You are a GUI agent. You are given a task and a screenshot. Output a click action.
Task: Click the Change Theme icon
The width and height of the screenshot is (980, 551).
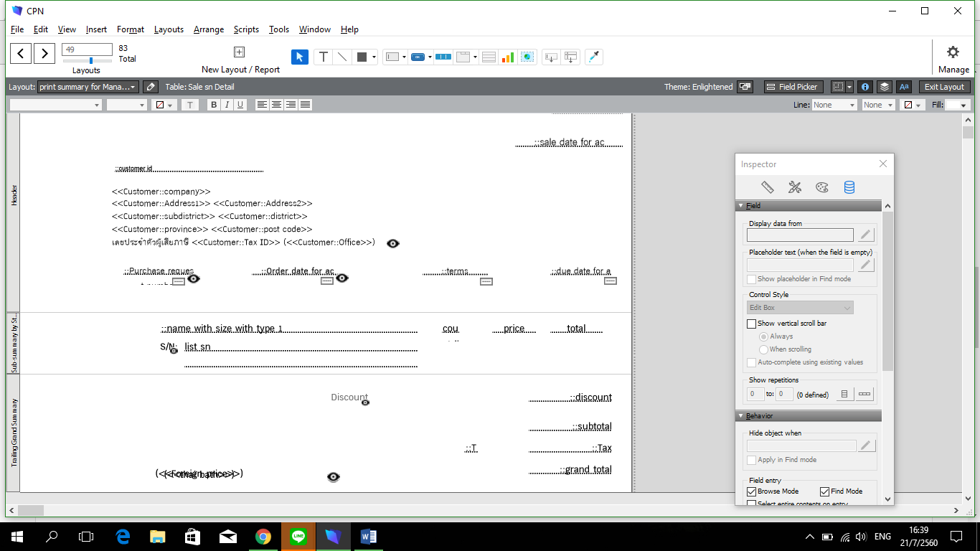pos(745,87)
